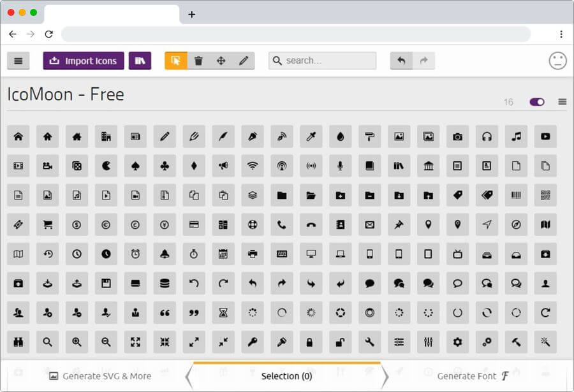Select the magic wand icon

[x=545, y=342]
